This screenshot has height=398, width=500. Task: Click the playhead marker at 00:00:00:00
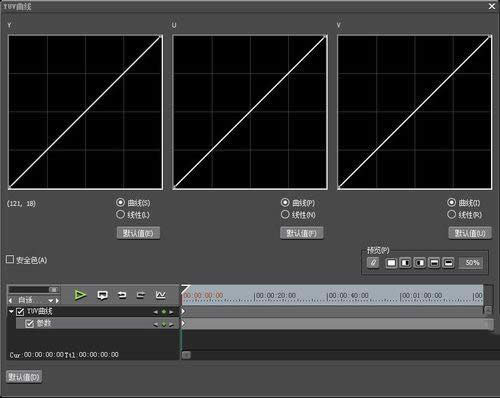pos(185,289)
